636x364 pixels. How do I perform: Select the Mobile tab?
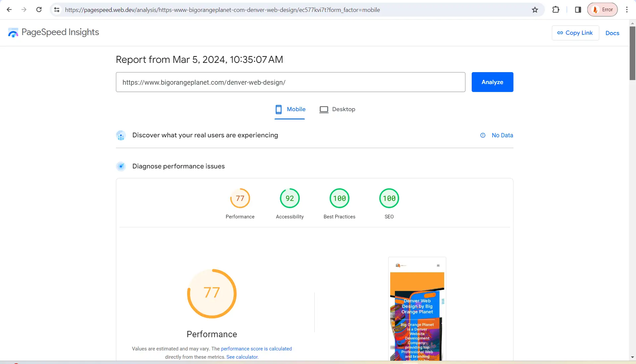click(x=290, y=109)
